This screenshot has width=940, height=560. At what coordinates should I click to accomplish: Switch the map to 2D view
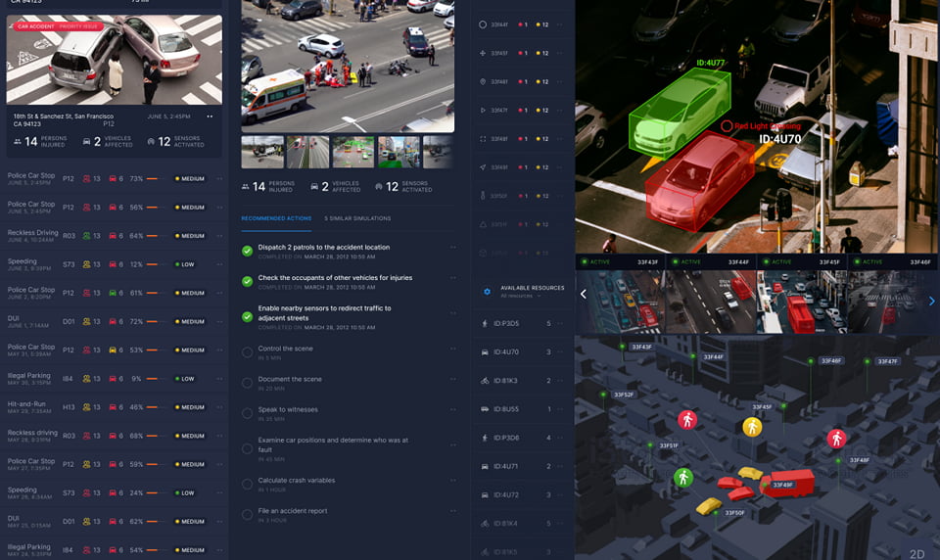916,554
